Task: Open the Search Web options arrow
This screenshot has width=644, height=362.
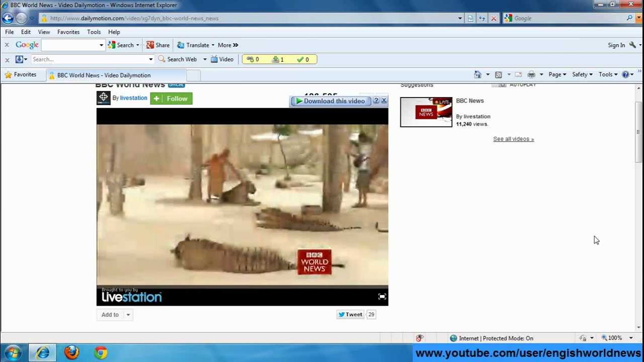Action: pyautogui.click(x=205, y=59)
